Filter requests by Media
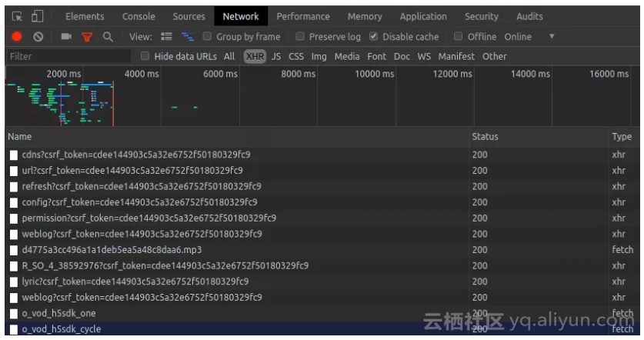This screenshot has height=340, width=644. coord(347,56)
